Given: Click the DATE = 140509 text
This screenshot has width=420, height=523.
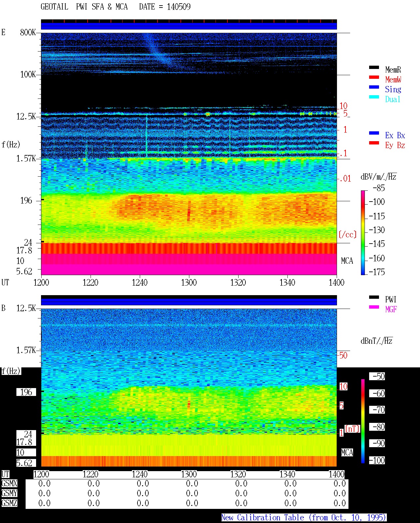Looking at the screenshot, I should click(x=165, y=7).
